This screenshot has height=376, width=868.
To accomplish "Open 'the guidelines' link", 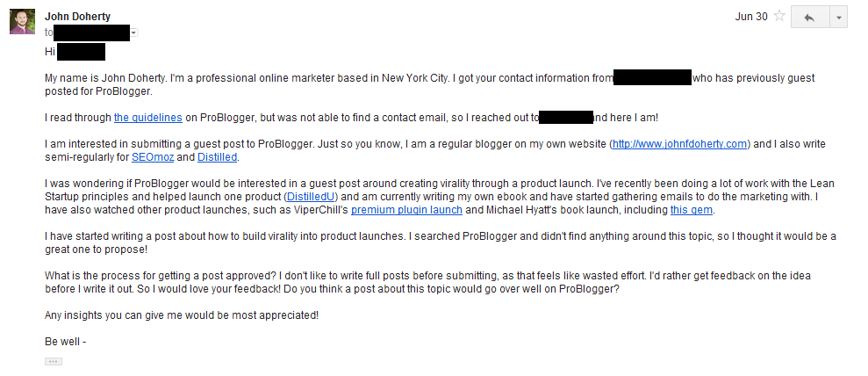I will [147, 118].
